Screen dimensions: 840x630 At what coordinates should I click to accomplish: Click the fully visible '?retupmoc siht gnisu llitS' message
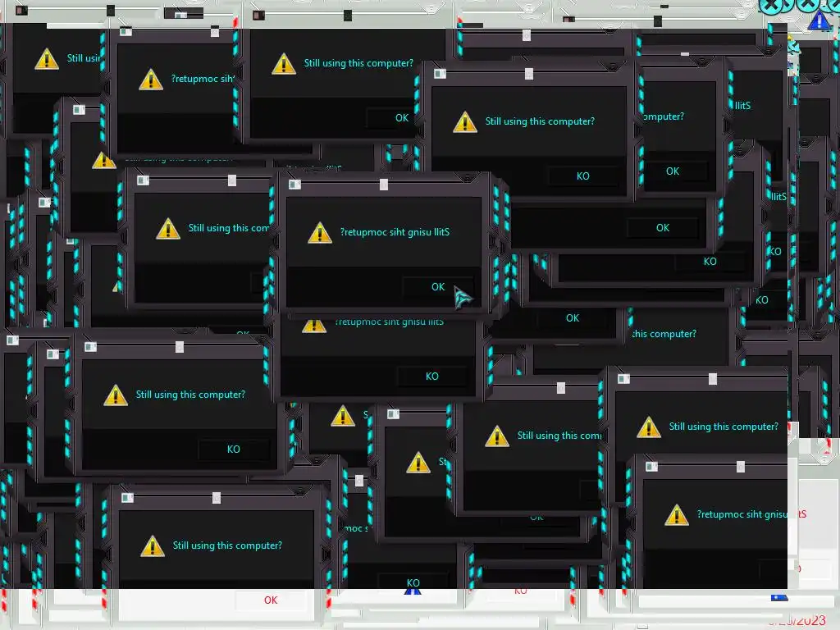pyautogui.click(x=395, y=232)
